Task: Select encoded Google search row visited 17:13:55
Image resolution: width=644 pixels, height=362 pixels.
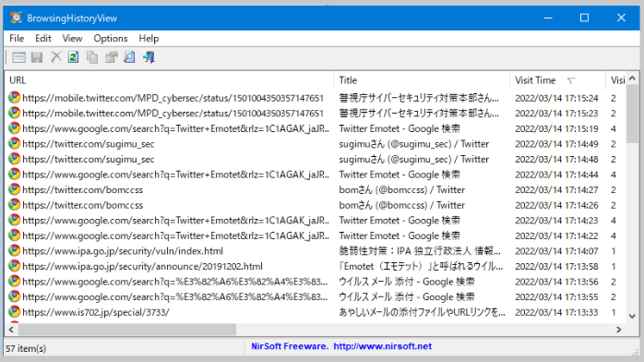Action: 316,296
